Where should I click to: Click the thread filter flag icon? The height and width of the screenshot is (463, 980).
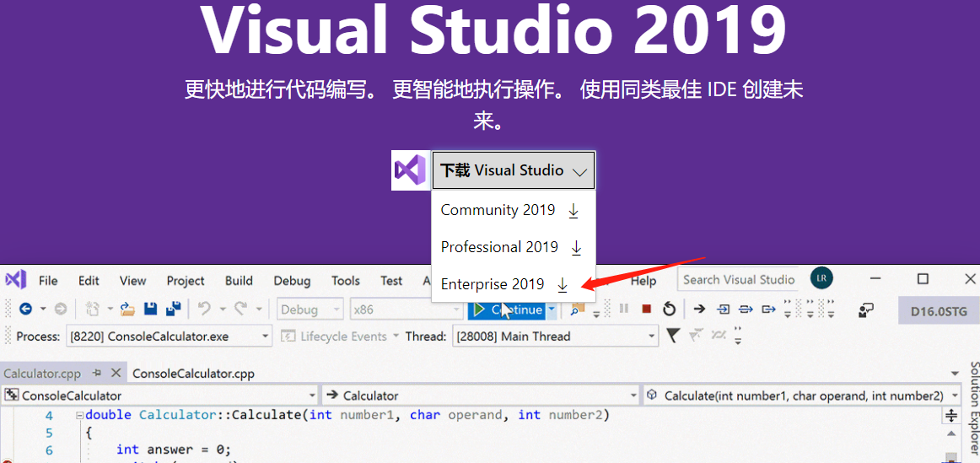click(672, 336)
